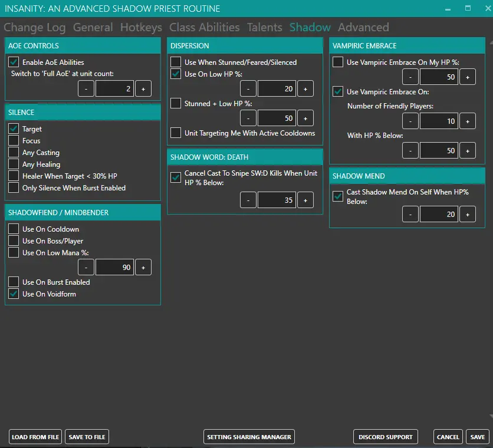
Task: Uncheck the Use Vampiric Embrace On option
Action: click(x=338, y=91)
